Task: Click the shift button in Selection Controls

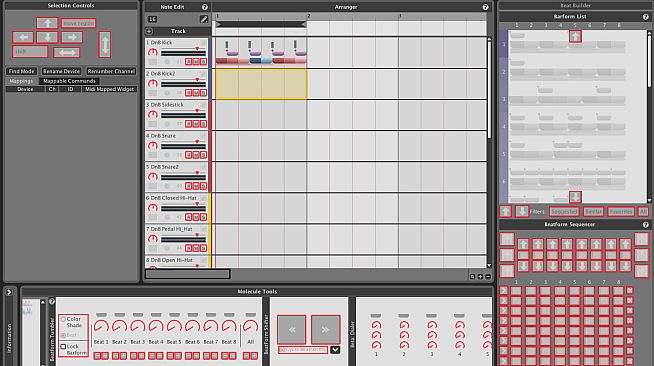Action: (30, 52)
